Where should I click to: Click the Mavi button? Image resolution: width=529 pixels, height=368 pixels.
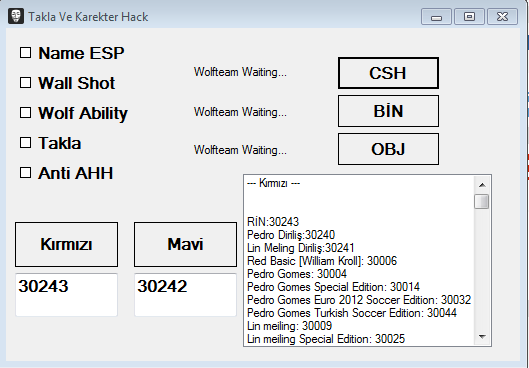tap(186, 244)
